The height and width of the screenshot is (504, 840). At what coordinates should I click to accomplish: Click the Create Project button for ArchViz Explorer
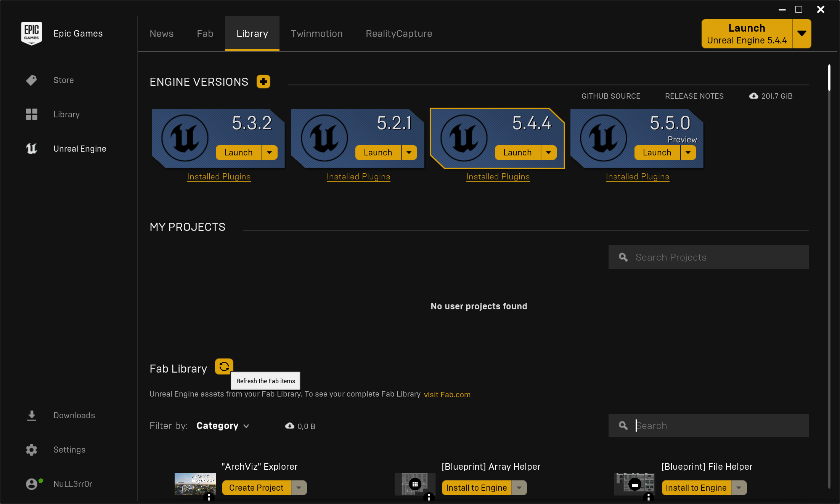click(x=256, y=488)
